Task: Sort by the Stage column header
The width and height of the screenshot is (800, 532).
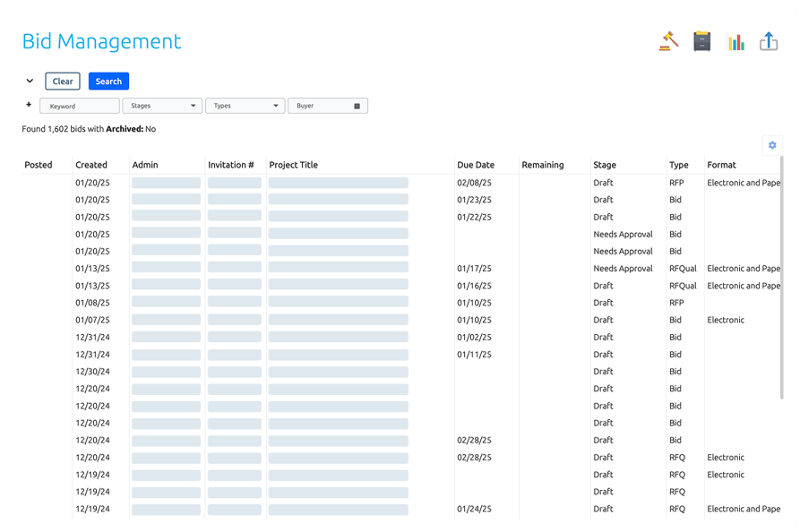Action: [605, 165]
